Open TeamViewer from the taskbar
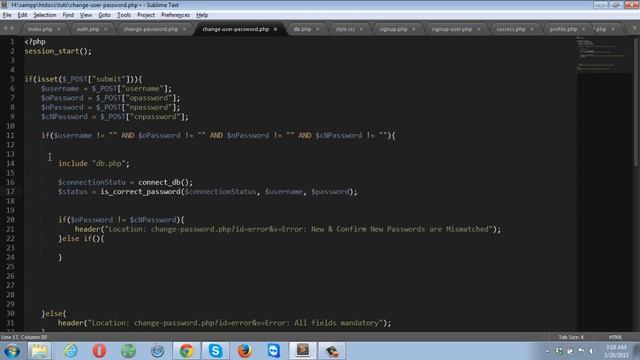Image resolution: width=640 pixels, height=360 pixels. point(273,351)
